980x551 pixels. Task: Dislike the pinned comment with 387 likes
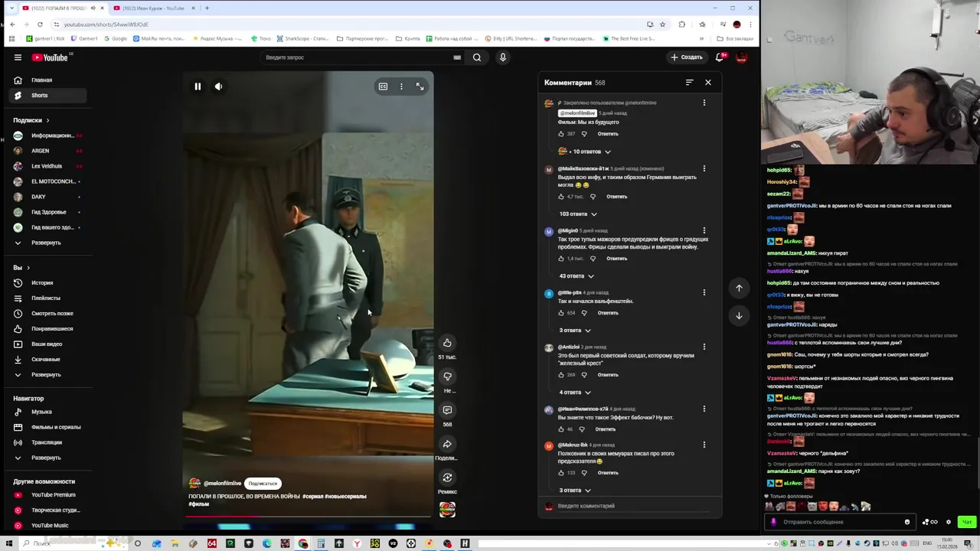point(584,134)
